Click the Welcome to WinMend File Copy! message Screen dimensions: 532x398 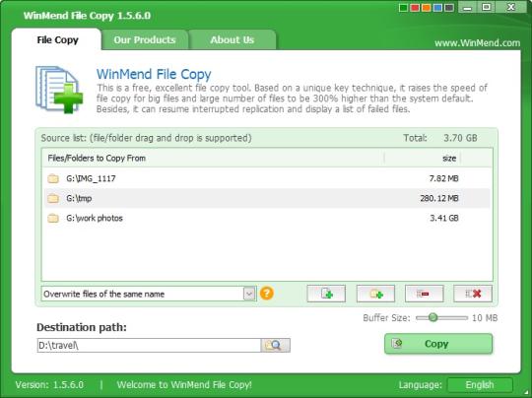pyautogui.click(x=184, y=385)
